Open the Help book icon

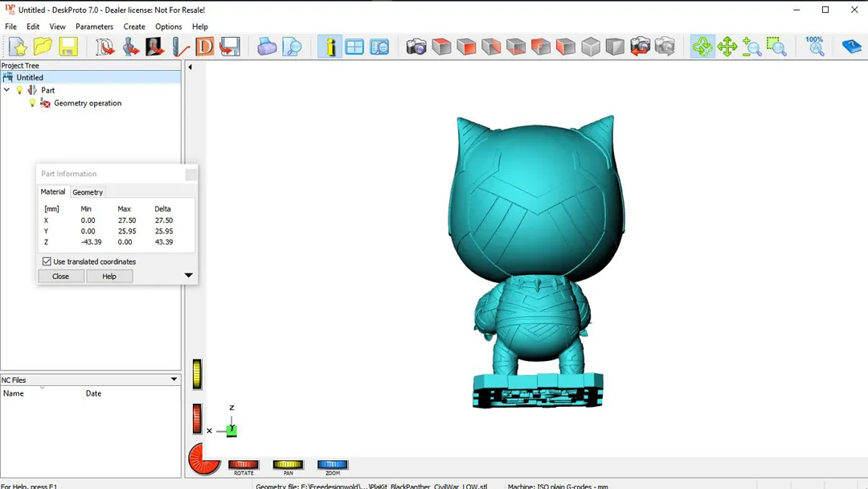[x=851, y=47]
